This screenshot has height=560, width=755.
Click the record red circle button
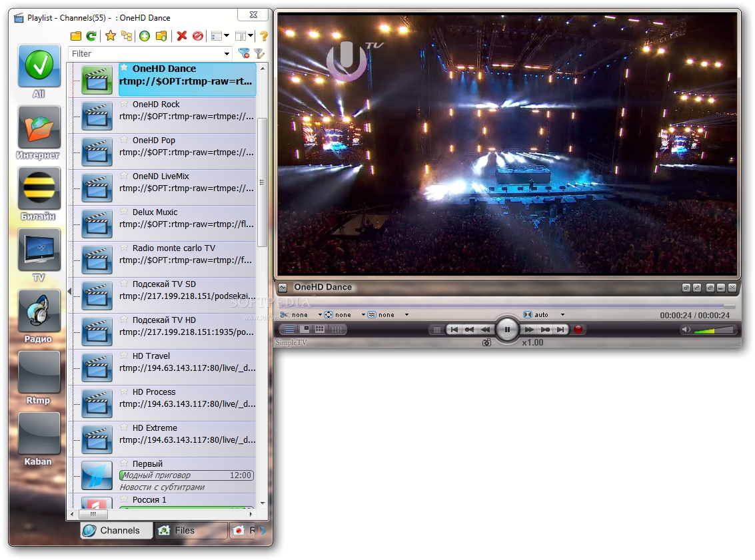tap(578, 330)
